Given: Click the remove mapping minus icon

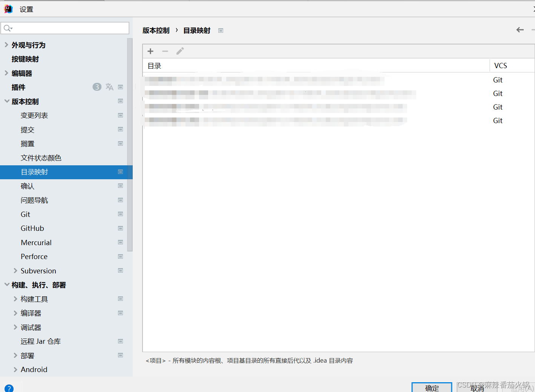Looking at the screenshot, I should pos(165,51).
